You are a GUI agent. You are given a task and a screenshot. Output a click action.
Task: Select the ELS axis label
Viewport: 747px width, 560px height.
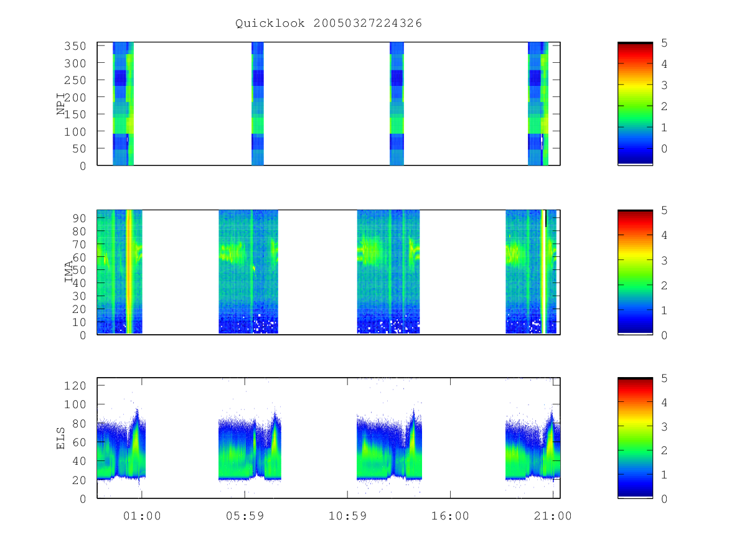click(62, 438)
